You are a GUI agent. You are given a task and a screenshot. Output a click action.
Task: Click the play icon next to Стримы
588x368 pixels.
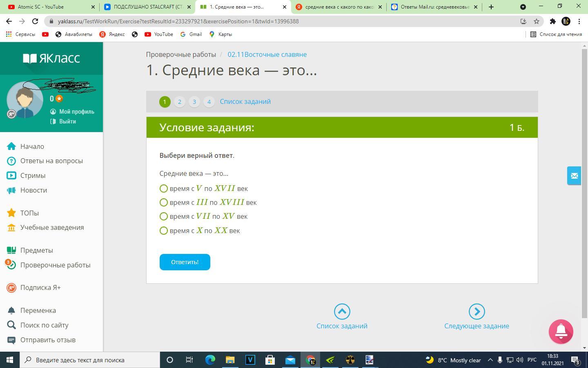(x=11, y=175)
